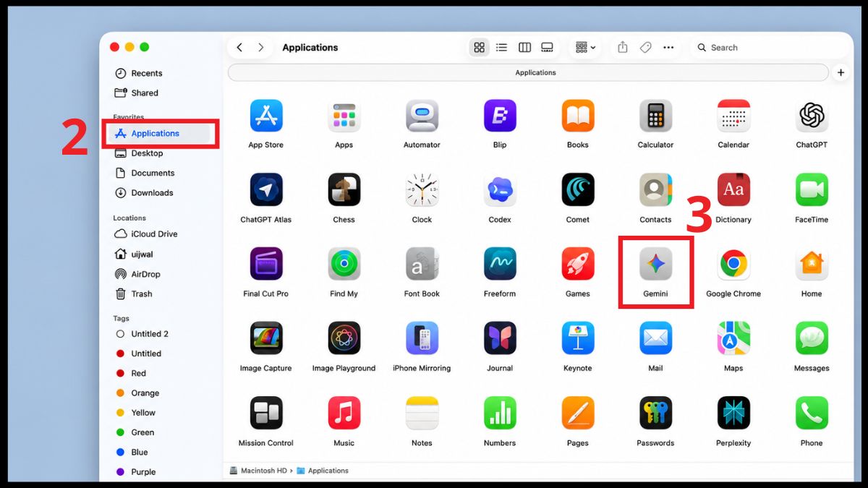This screenshot has height=488, width=868.
Task: Open the Passwords app
Action: 655,414
